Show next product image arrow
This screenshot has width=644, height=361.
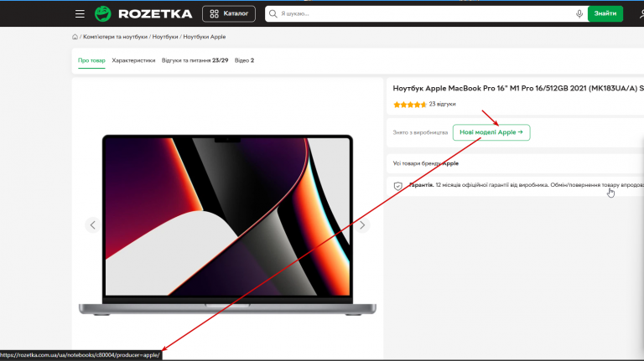362,224
